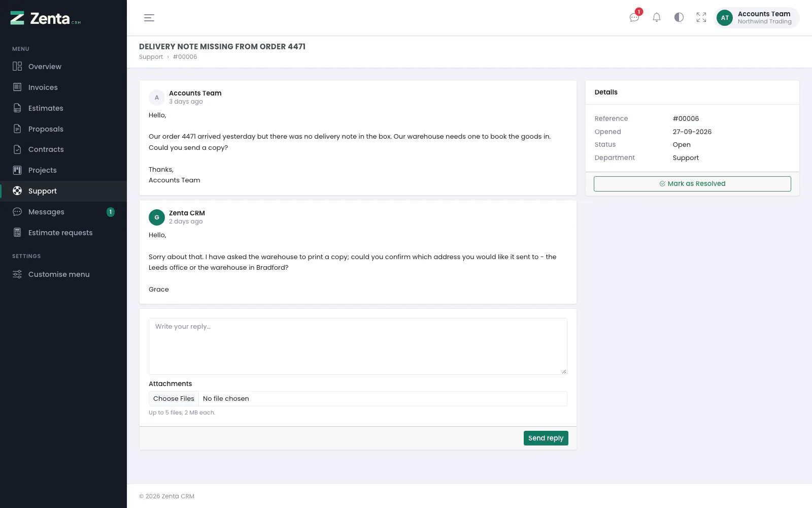The height and width of the screenshot is (508, 812).
Task: Open Accounts Team profile menu
Action: [x=757, y=18]
